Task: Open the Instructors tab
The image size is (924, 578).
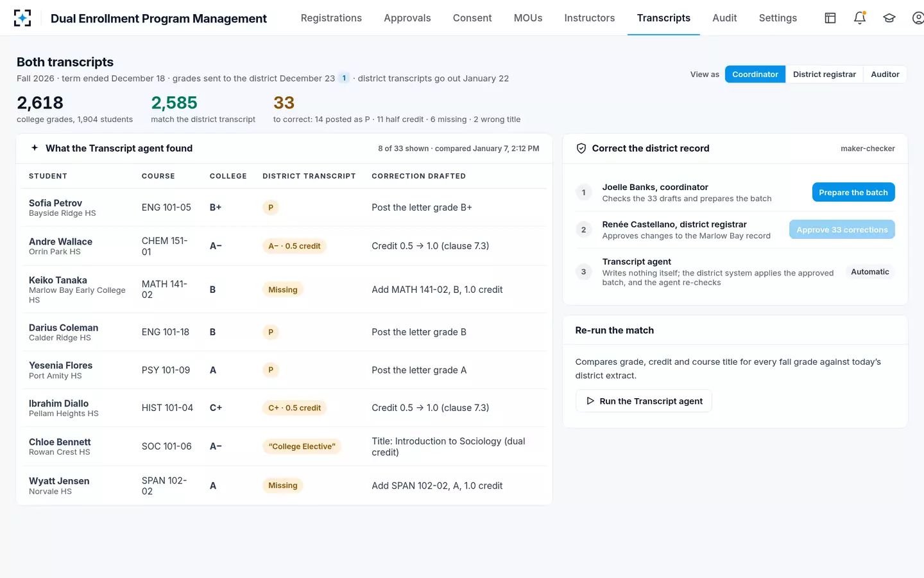Action: (x=590, y=18)
